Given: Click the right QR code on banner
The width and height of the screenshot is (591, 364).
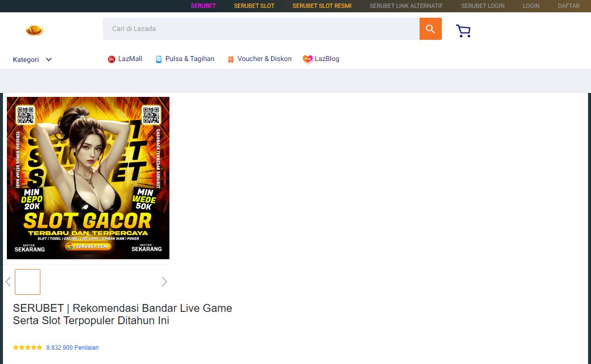Looking at the screenshot, I should [151, 115].
